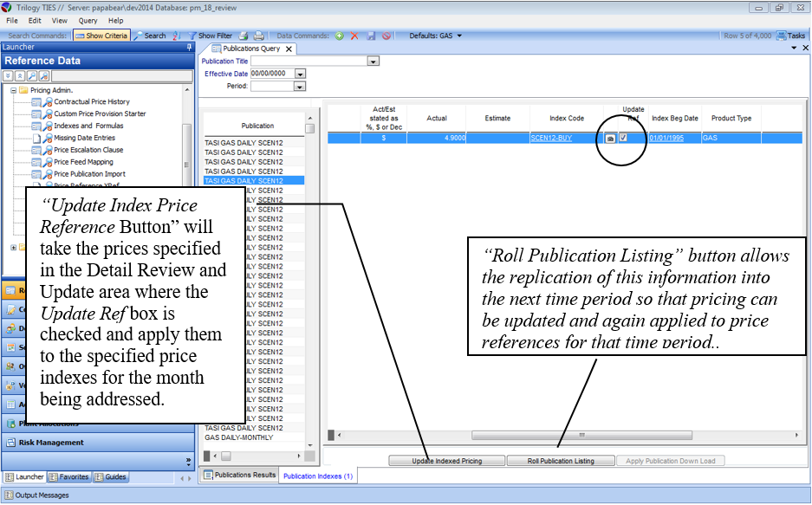812x505 pixels.
Task: Open the Query menu
Action: click(x=88, y=20)
